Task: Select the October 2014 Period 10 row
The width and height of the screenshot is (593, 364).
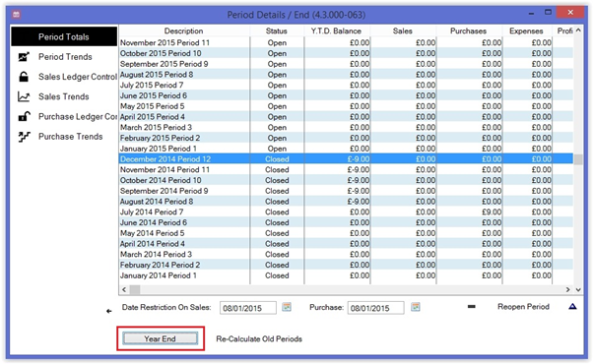Action: tap(346, 180)
